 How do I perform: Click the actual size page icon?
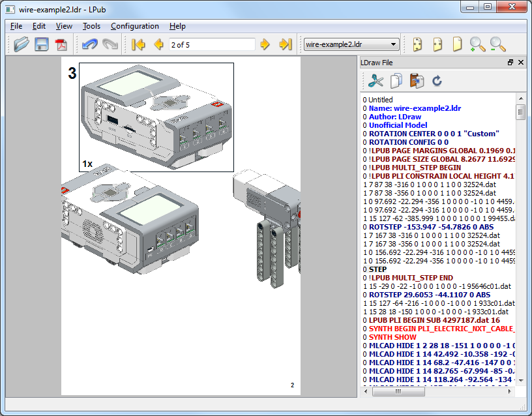[458, 44]
